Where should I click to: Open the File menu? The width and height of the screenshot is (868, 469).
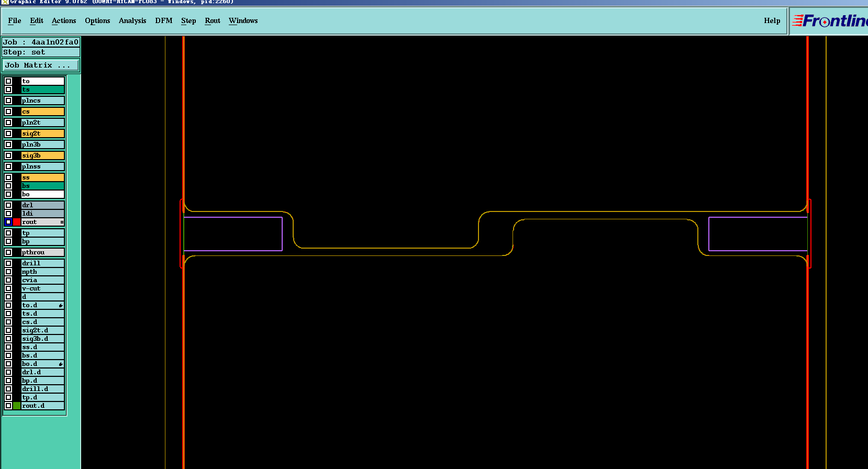click(x=15, y=21)
